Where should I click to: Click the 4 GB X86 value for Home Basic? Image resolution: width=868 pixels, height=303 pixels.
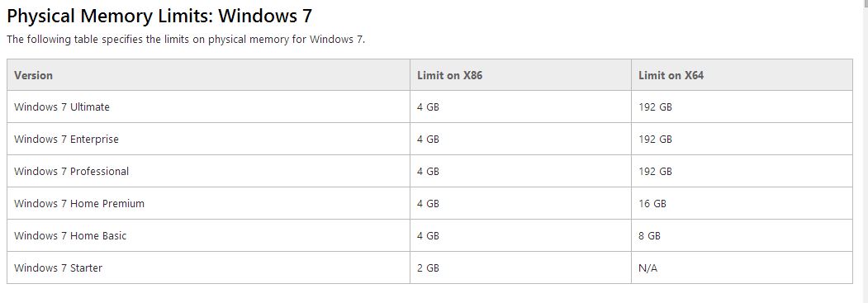click(x=428, y=235)
